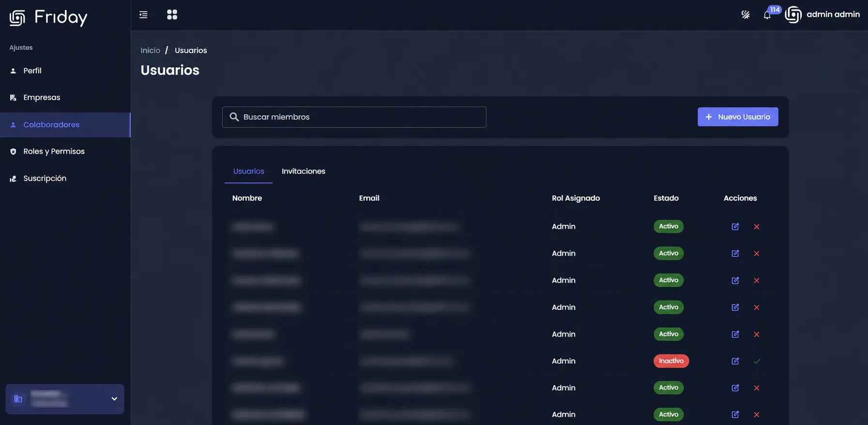Click the Rol Asignado column header
The image size is (868, 425).
pyautogui.click(x=576, y=198)
